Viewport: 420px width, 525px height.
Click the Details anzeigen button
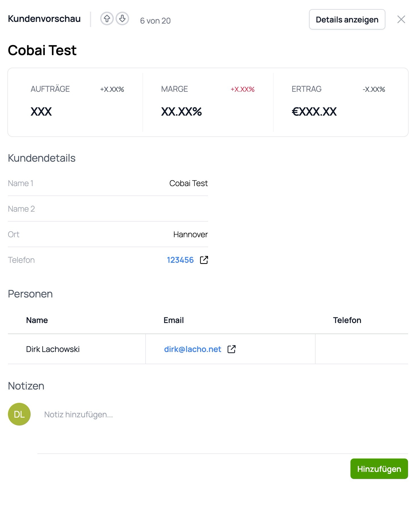(x=347, y=20)
